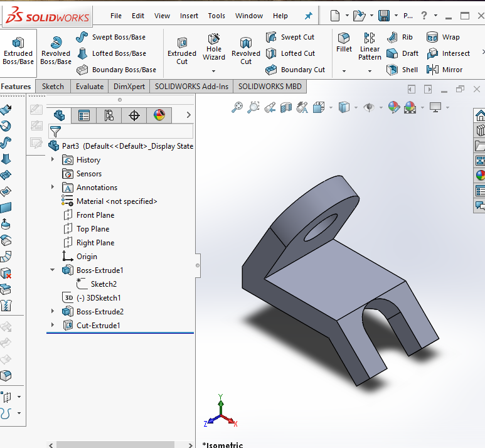Select the Boundary Cut tool

click(x=295, y=70)
